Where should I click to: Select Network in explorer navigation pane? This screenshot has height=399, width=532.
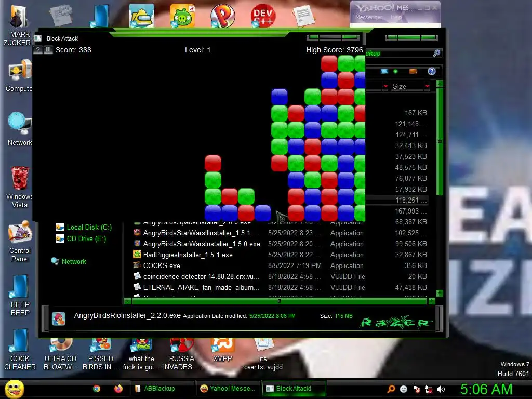click(x=69, y=261)
